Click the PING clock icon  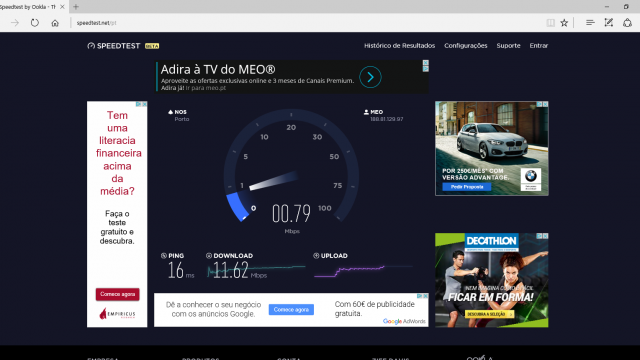(x=164, y=256)
